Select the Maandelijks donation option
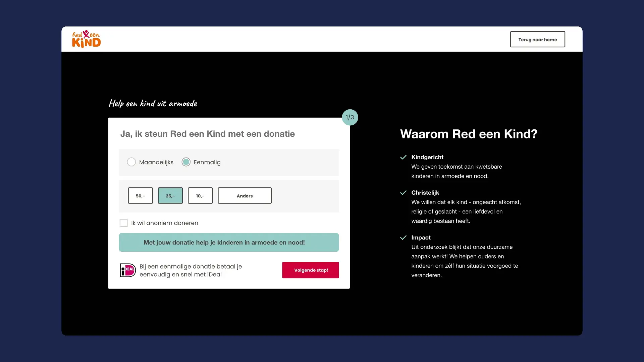 131,162
